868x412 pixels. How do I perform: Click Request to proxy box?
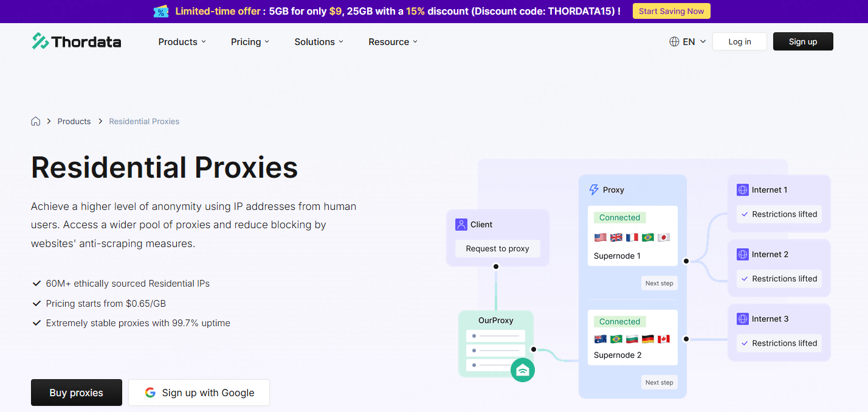click(497, 248)
